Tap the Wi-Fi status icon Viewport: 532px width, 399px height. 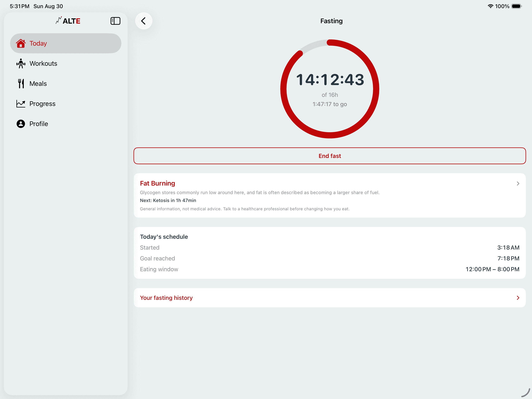[490, 6]
